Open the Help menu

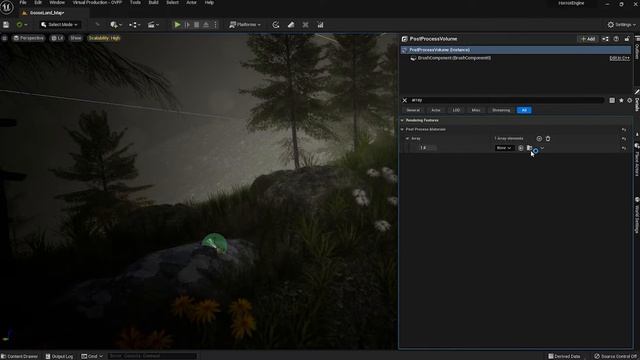tap(209, 3)
